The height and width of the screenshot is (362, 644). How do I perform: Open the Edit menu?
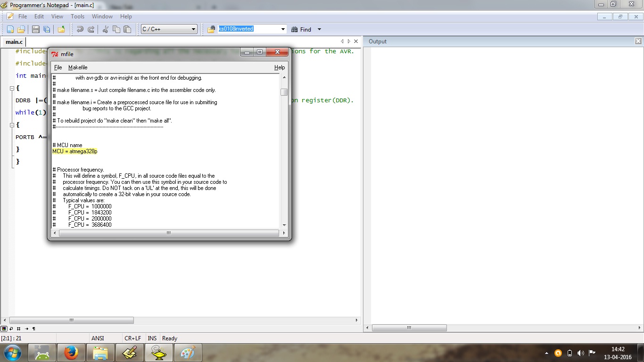pyautogui.click(x=39, y=16)
